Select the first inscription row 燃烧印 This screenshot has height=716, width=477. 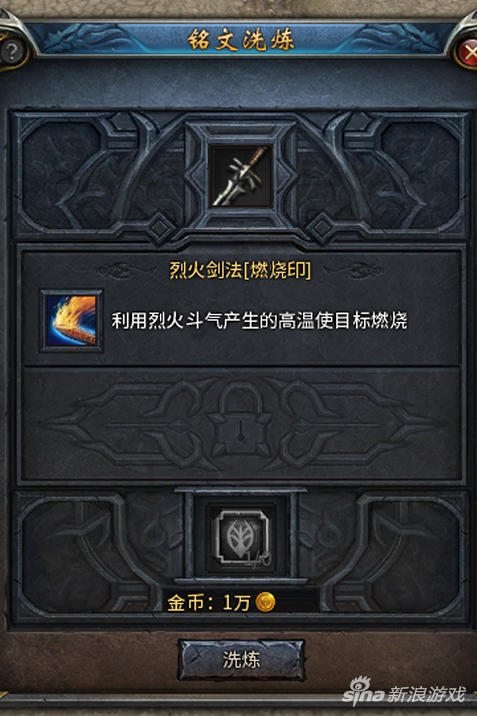click(241, 309)
